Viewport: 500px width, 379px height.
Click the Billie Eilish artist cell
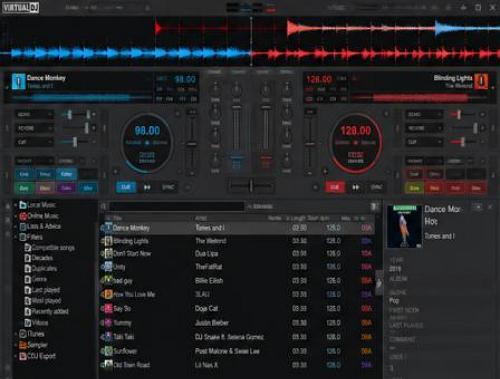click(x=209, y=281)
